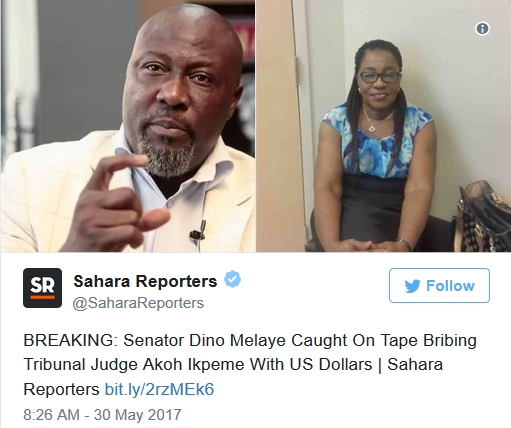The height and width of the screenshot is (428, 511).
Task: Follow the Sahara Reporters account
Action: 439,286
